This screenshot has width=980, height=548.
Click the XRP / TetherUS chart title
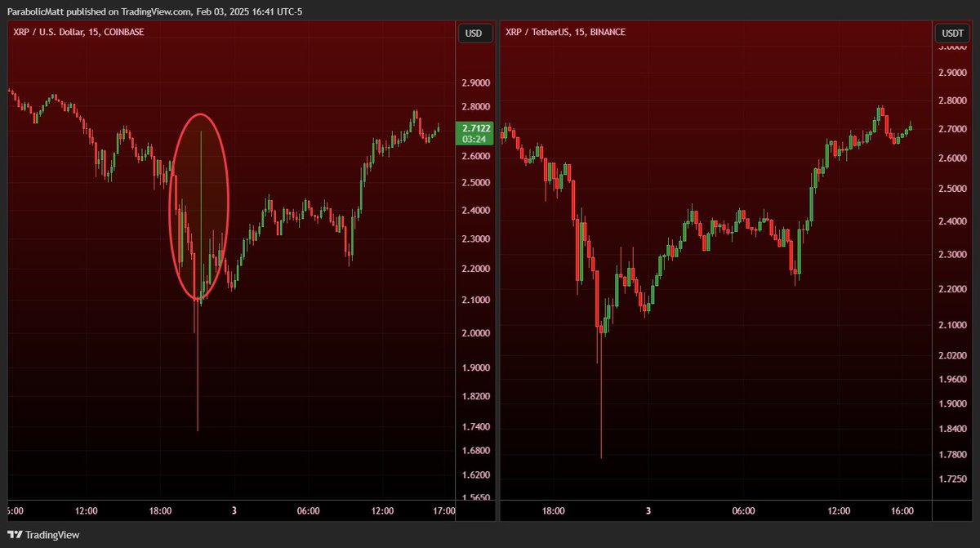coord(567,33)
